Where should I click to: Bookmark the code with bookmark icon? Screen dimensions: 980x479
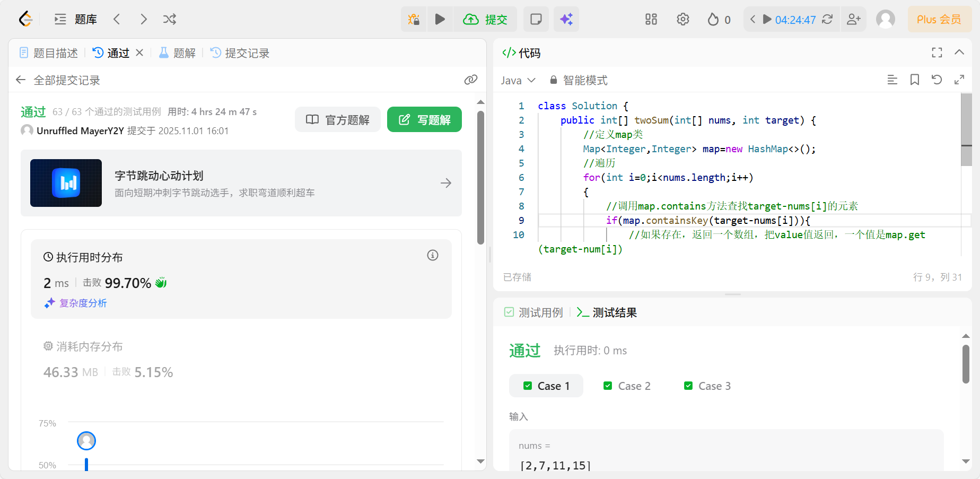point(915,80)
